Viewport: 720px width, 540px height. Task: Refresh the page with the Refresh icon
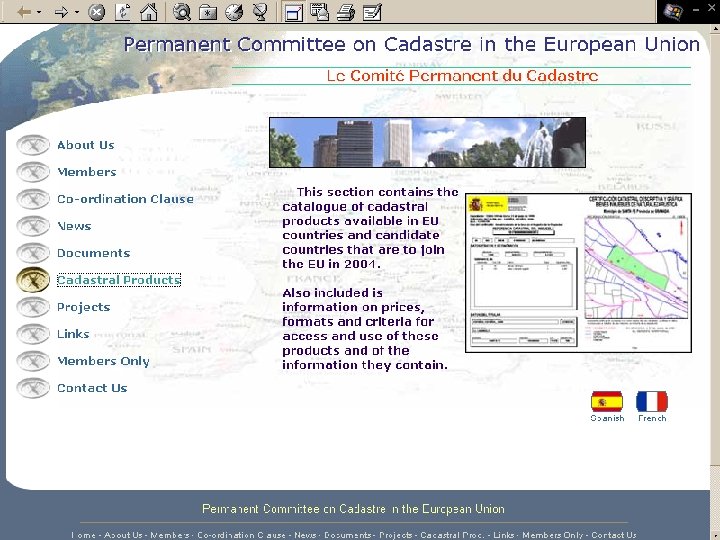pyautogui.click(x=123, y=12)
